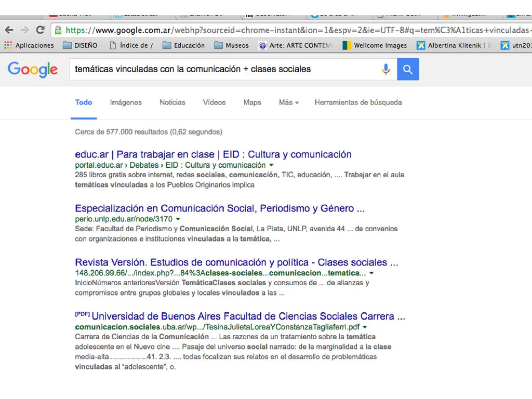Open the DISEÑO bookmarks folder
The width and height of the screenshot is (532, 399).
click(81, 45)
